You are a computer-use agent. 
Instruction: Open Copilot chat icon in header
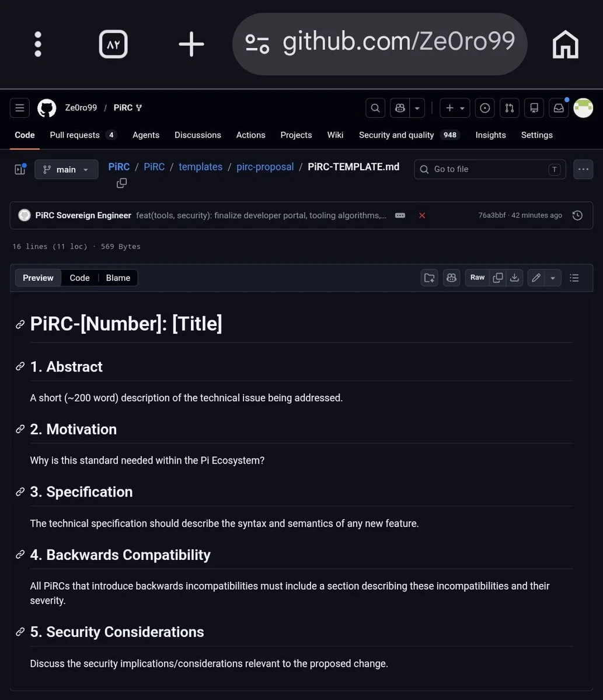400,108
